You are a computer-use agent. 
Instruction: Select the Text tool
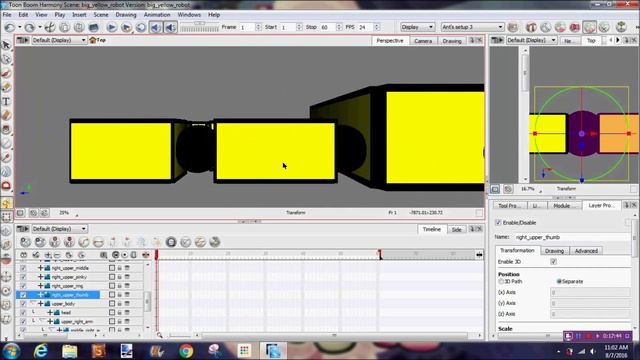coord(6,102)
